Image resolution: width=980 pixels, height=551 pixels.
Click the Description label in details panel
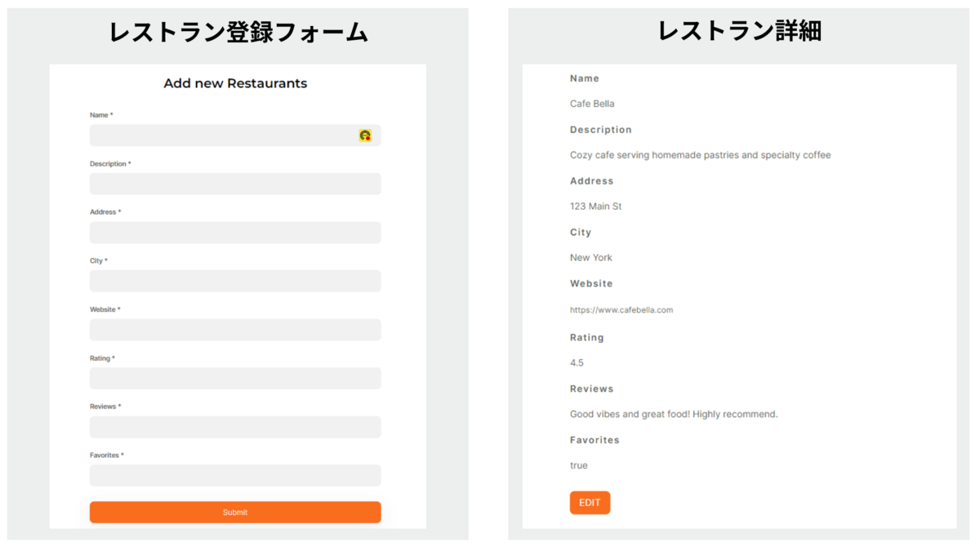pyautogui.click(x=601, y=130)
